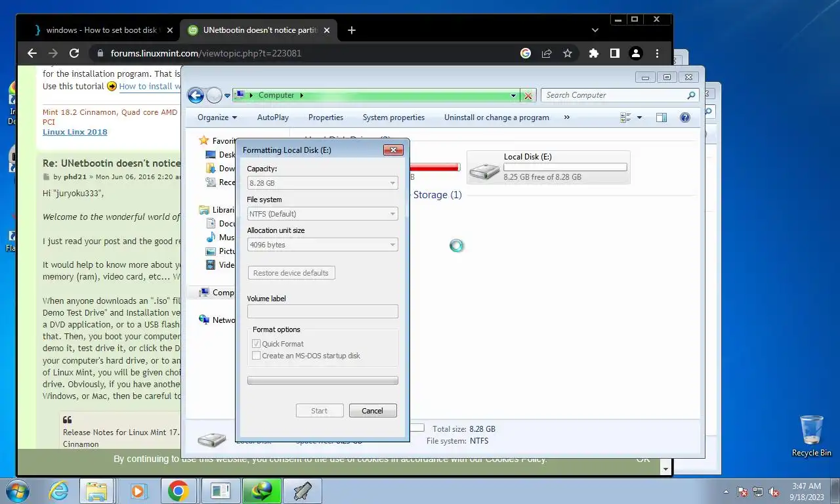Open Chrome tab search chevron
This screenshot has width=840, height=504.
tap(595, 30)
